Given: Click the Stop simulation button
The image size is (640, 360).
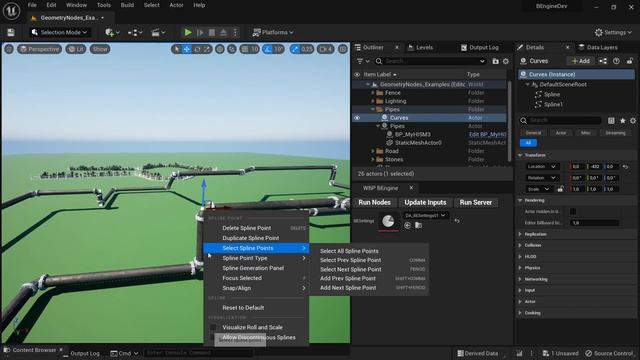Looking at the screenshot, I should pyautogui.click(x=212, y=32).
